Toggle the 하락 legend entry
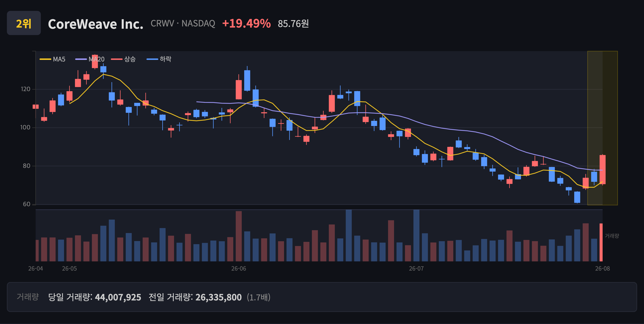This screenshot has height=324, width=644. click(159, 59)
